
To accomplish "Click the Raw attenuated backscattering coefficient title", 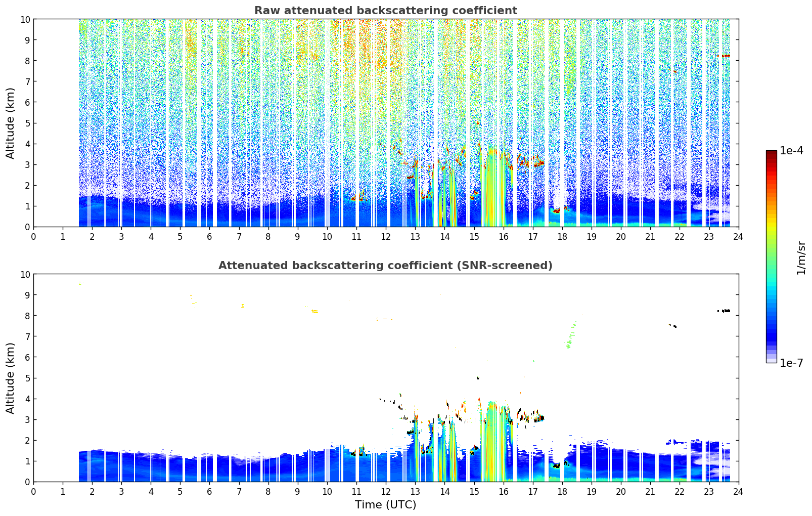I will [385, 11].
